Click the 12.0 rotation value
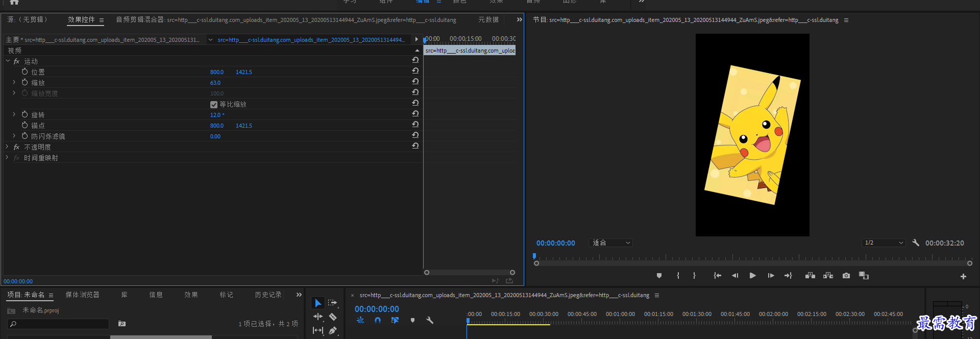 [x=217, y=115]
